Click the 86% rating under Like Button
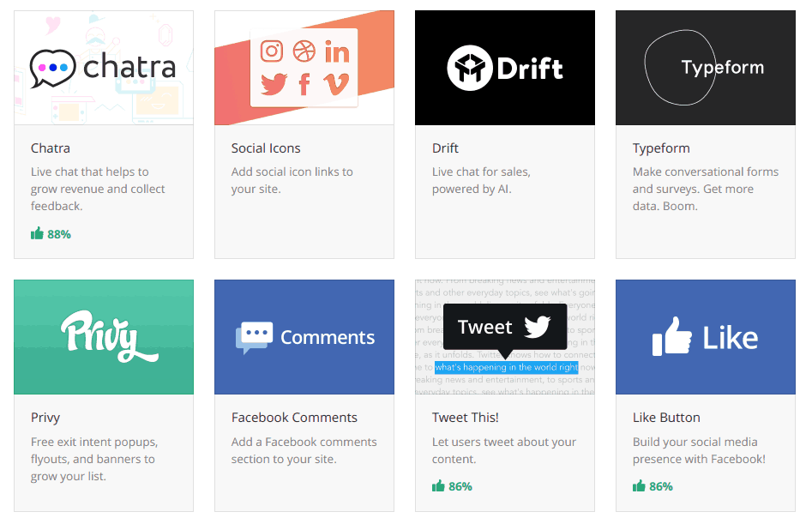 tap(653, 486)
